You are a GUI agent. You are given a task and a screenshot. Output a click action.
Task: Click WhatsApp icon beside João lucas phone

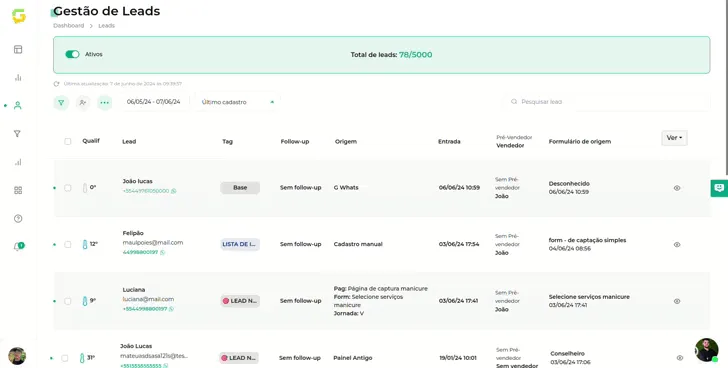[174, 191]
